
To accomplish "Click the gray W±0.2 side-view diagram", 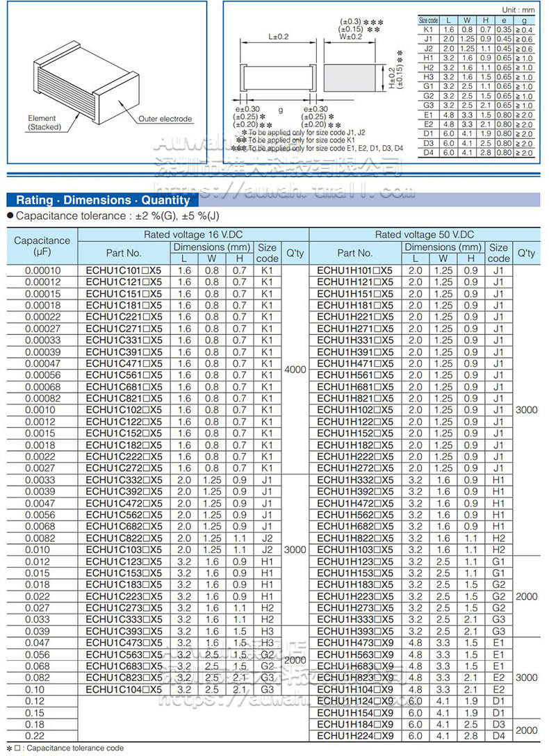I will tap(348, 77).
